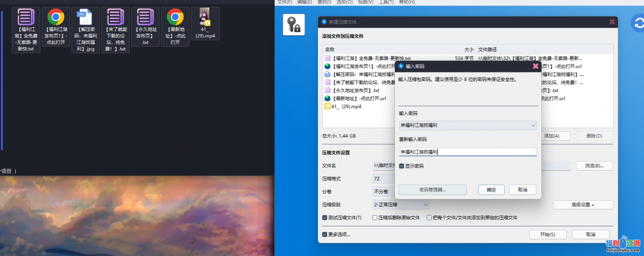Expand the 输入密码 dropdown arrow
644x256 pixels.
pos(533,125)
